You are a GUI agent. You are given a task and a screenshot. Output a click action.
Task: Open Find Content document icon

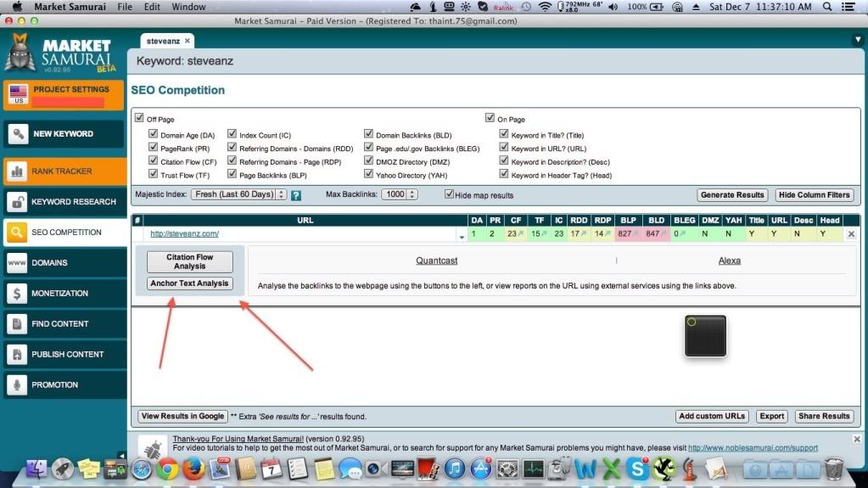click(17, 323)
